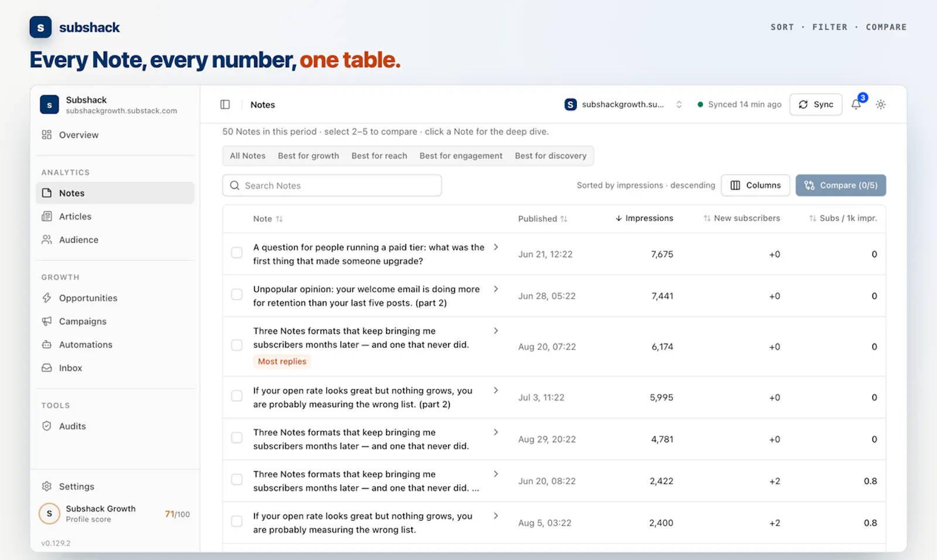Screen dimensions: 937x560
Task: Click the Audience people icon
Action: pos(47,240)
